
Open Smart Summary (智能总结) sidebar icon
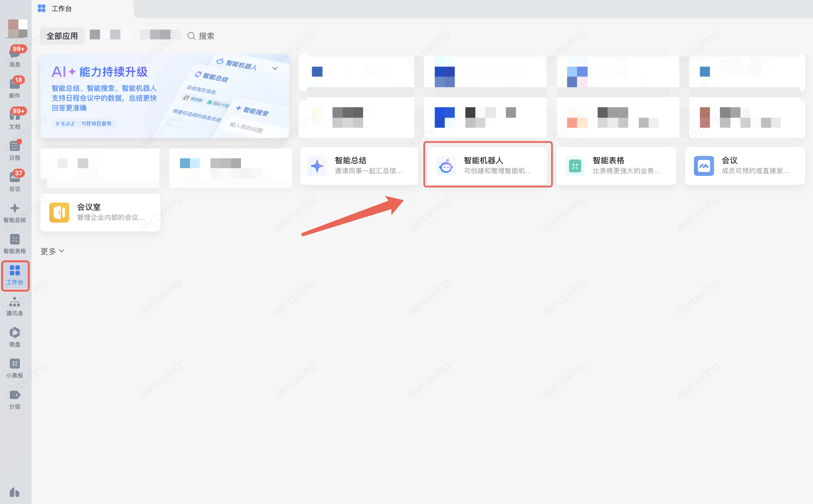(14, 212)
